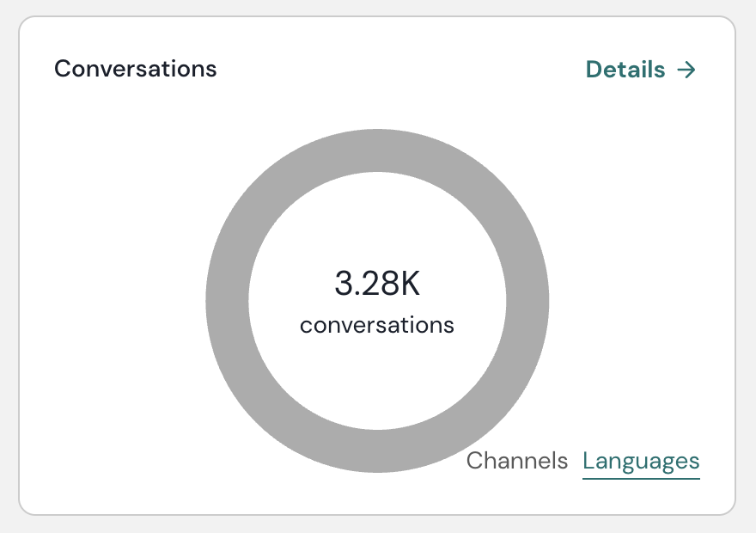Click the conversations count figure
756x533 pixels.
[377, 284]
